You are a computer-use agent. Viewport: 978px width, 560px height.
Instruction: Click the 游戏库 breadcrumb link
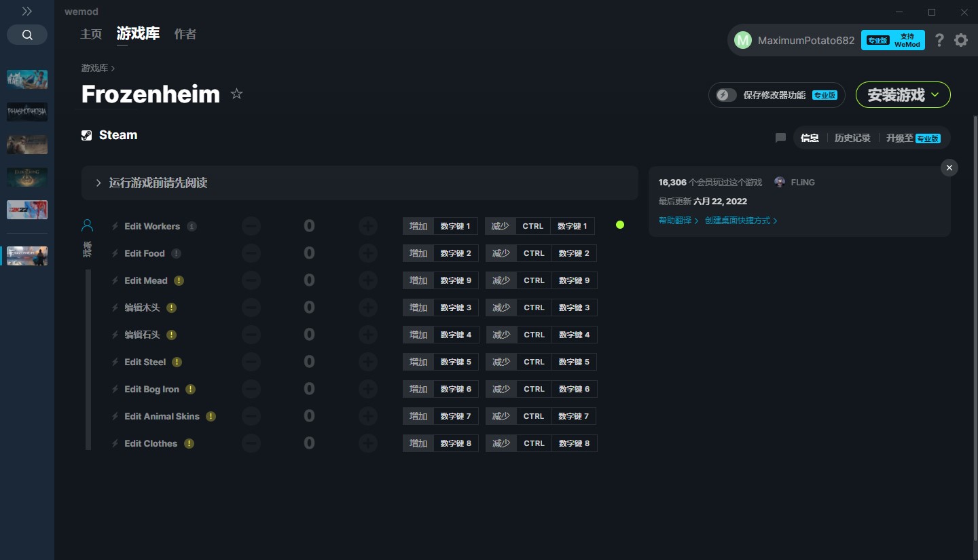click(94, 68)
